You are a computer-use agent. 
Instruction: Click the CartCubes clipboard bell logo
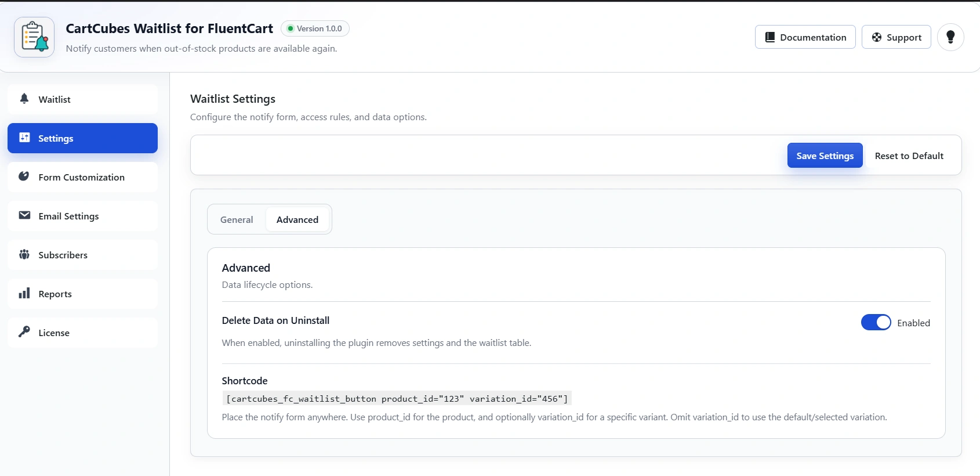(x=34, y=37)
